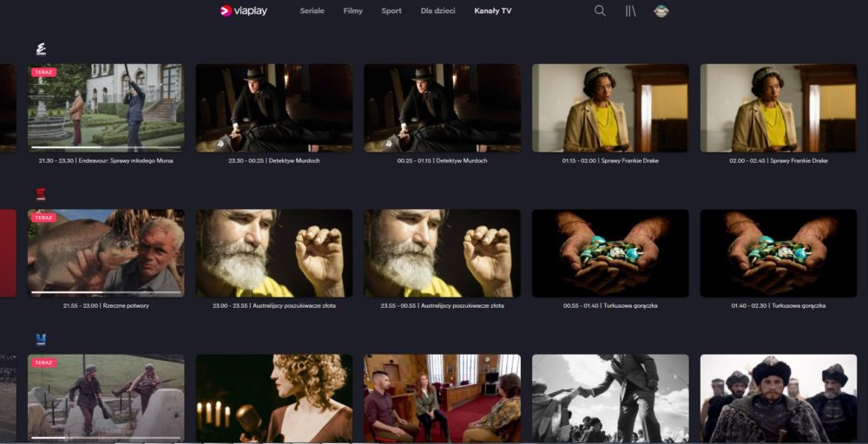The width and height of the screenshot is (868, 444).
Task: Click '00.55 - 01.40 | Turkusowa gorączka' caption
Action: coord(610,306)
